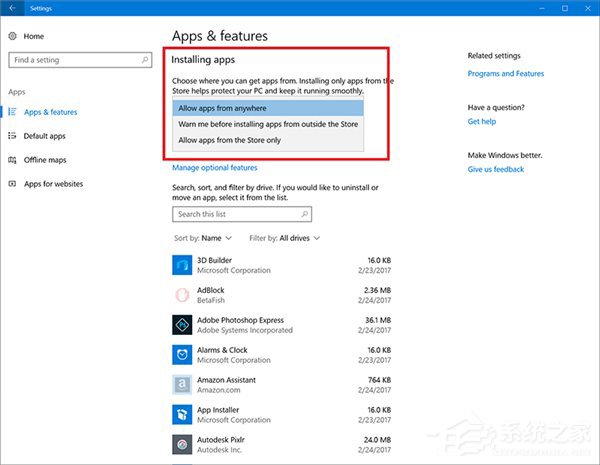Click Adobe Systems Incorporated publisher text
This screenshot has height=465, width=600.
point(245,330)
